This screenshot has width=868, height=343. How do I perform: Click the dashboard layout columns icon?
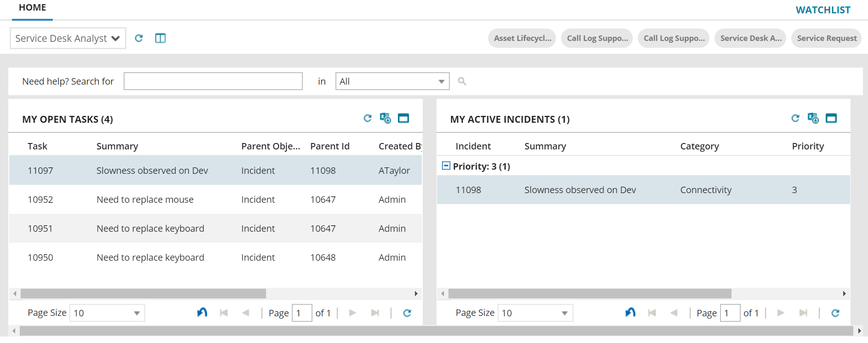click(x=160, y=38)
